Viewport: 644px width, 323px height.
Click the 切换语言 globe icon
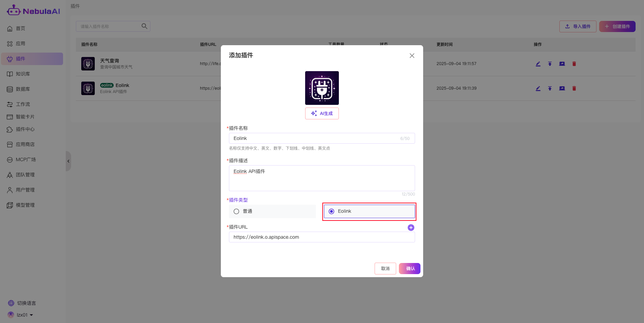[x=11, y=303]
